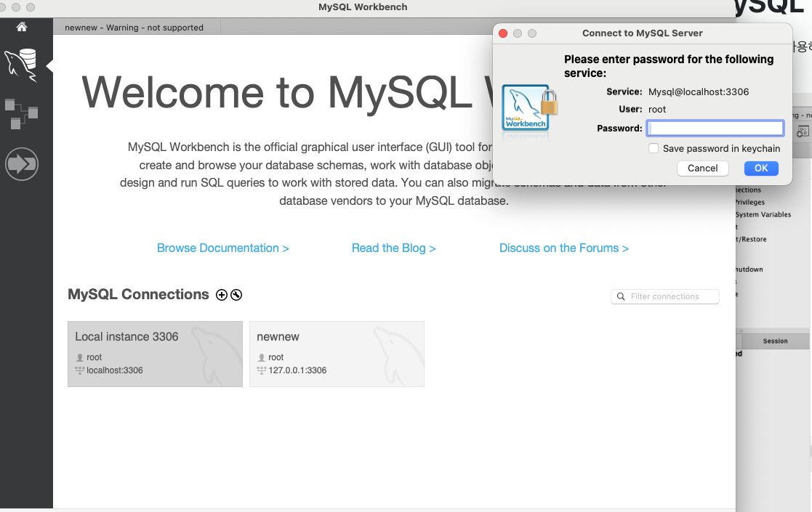The image size is (812, 512).
Task: Click the MySQL Workbench padlock logo in dialog
Action: click(x=529, y=108)
